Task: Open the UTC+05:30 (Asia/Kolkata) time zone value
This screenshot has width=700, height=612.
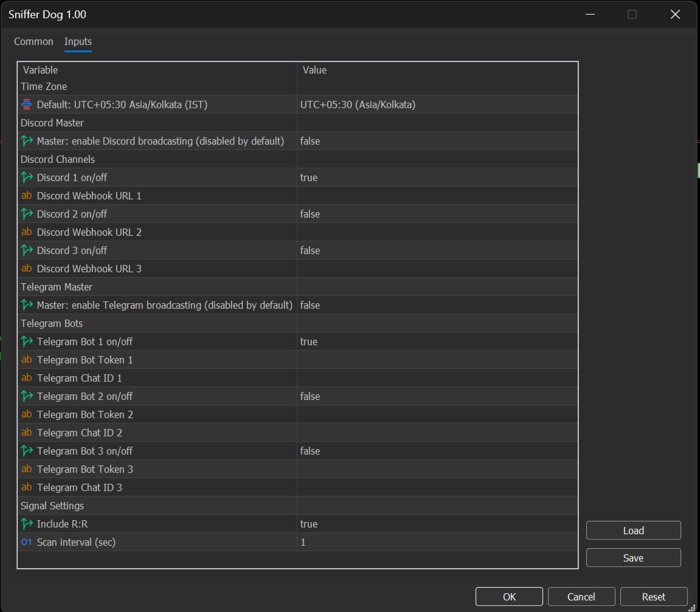Action: click(437, 105)
